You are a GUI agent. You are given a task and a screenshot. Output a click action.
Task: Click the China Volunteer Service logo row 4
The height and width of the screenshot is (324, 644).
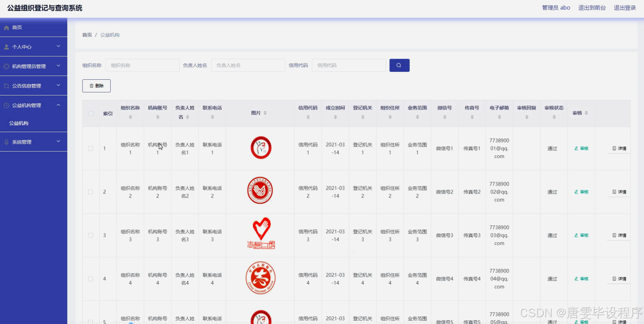261,278
